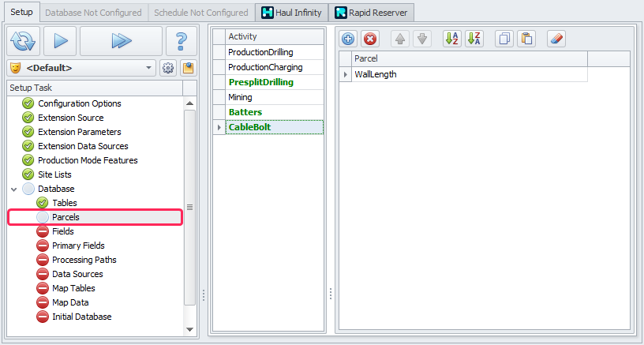Select the WallLength parcel cell
644x345 pixels.
470,74
